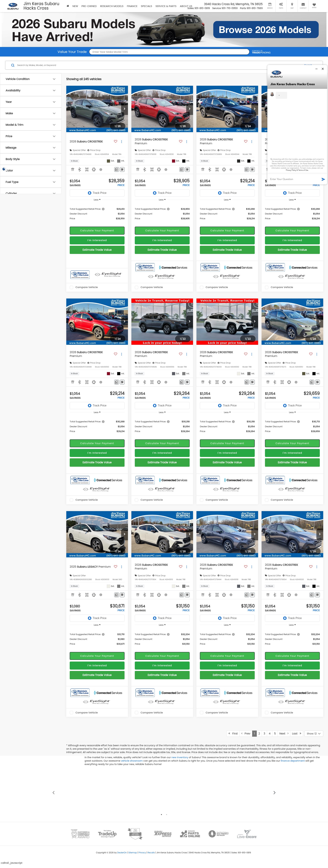Expand the Body Style filter
Screen dimensions: 328x868
(31, 159)
